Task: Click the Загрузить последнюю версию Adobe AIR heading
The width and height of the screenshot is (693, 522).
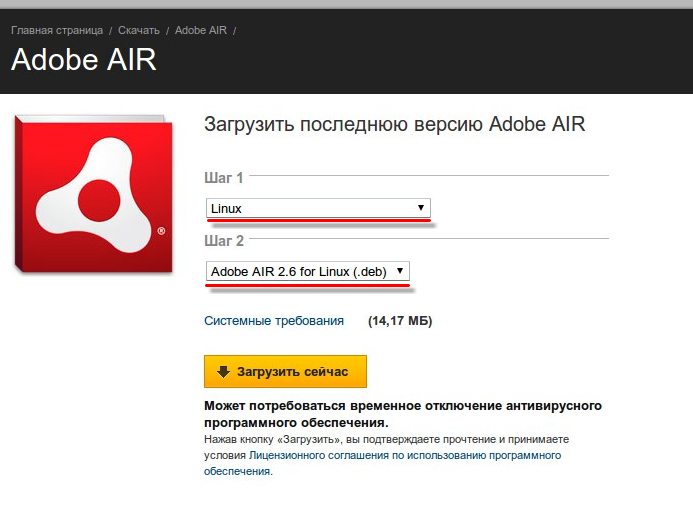Action: point(395,124)
